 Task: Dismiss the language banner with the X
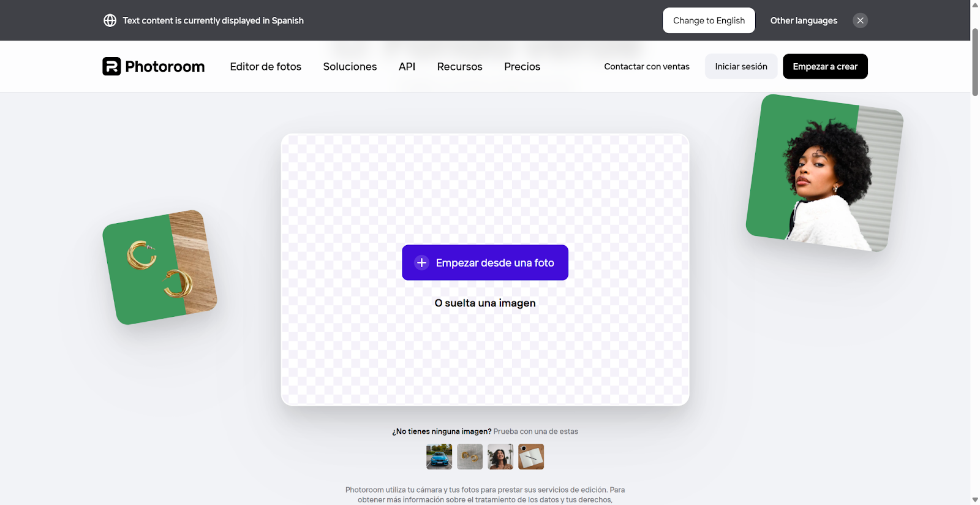point(860,20)
